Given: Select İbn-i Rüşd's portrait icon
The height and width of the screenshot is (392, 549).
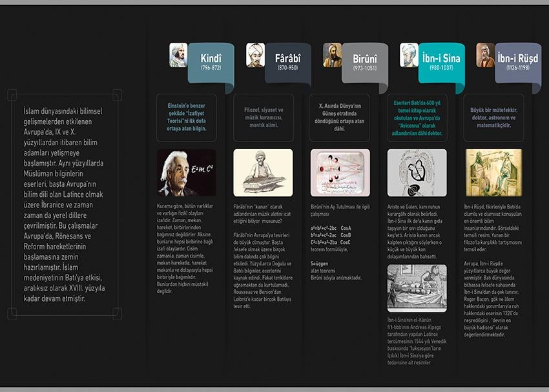Looking at the screenshot, I should pyautogui.click(x=486, y=56).
